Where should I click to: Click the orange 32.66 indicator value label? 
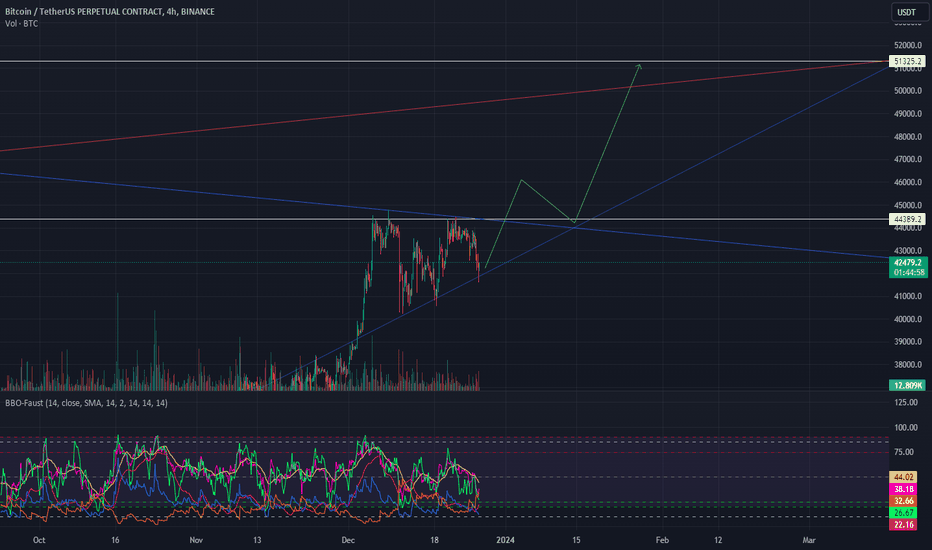903,501
